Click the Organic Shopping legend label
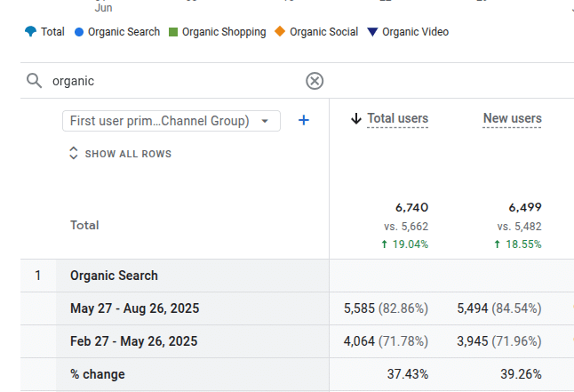Screen dimensions: 574x392 tap(224, 32)
